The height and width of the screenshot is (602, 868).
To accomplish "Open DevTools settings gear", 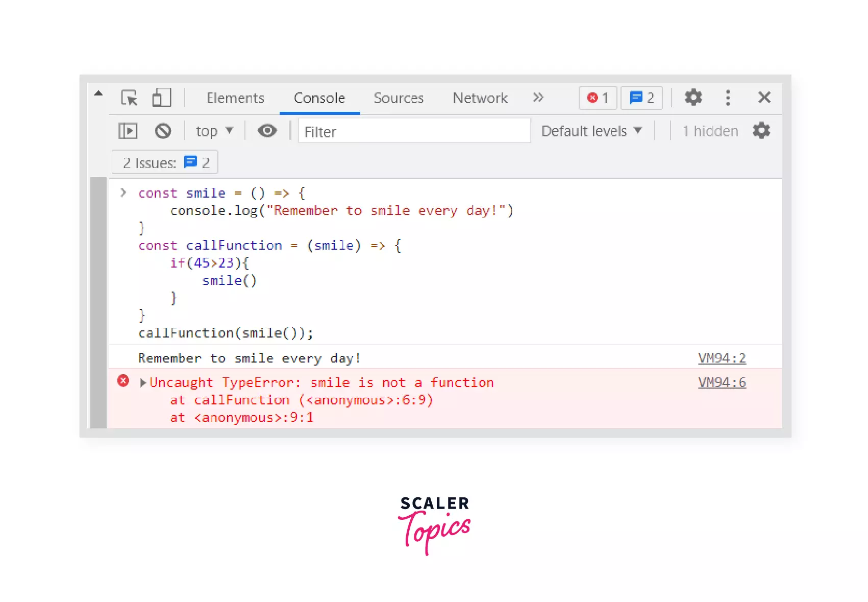I will click(693, 98).
